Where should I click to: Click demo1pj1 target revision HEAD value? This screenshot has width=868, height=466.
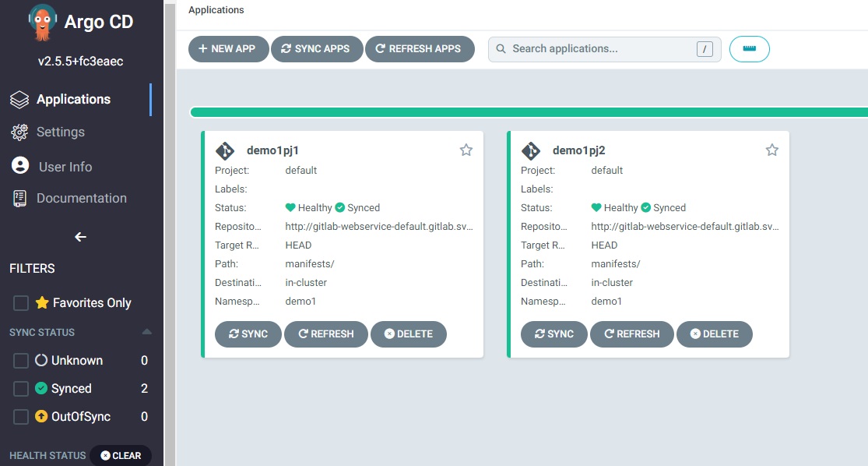coord(298,245)
